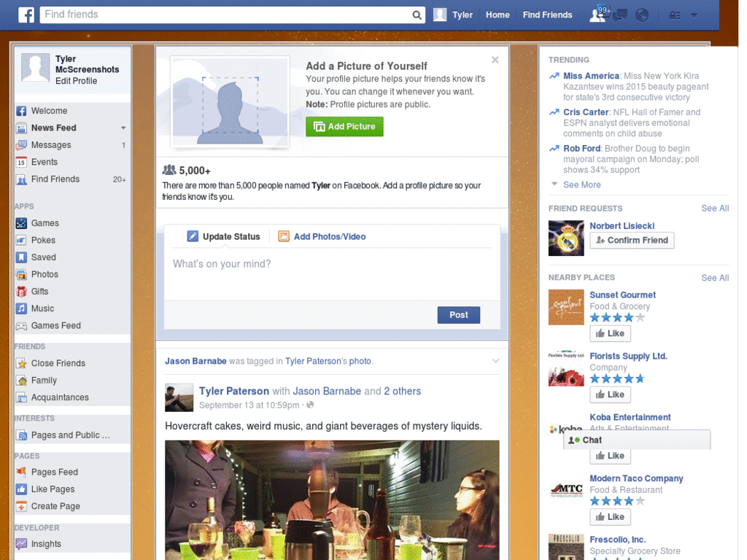The width and height of the screenshot is (747, 560).
Task: Open Rob Ford trending topic
Action: 581,149
